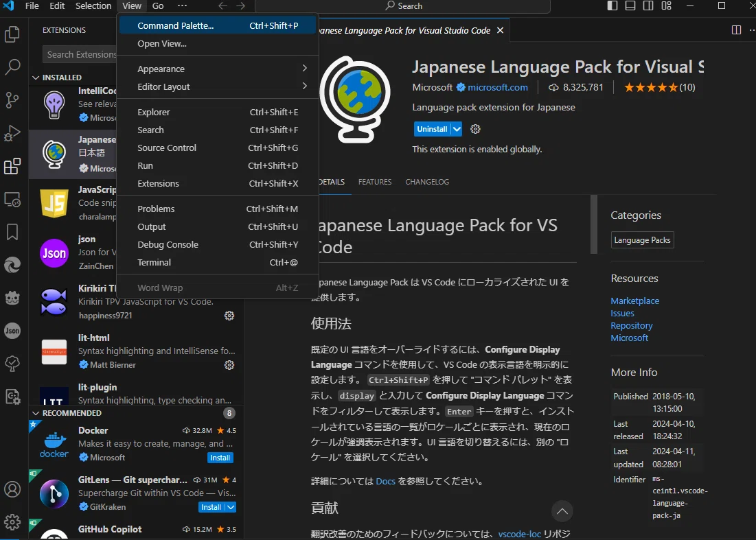Switch to the CHANGELOG tab
This screenshot has width=756, height=540.
(x=427, y=182)
